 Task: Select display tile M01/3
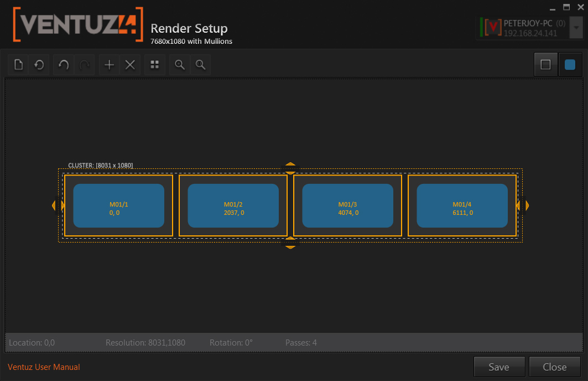(347, 205)
